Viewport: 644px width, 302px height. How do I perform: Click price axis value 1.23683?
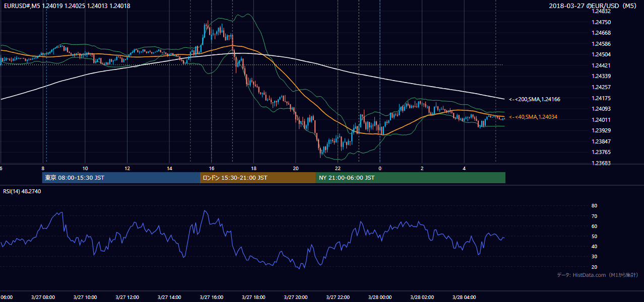[x=601, y=163]
